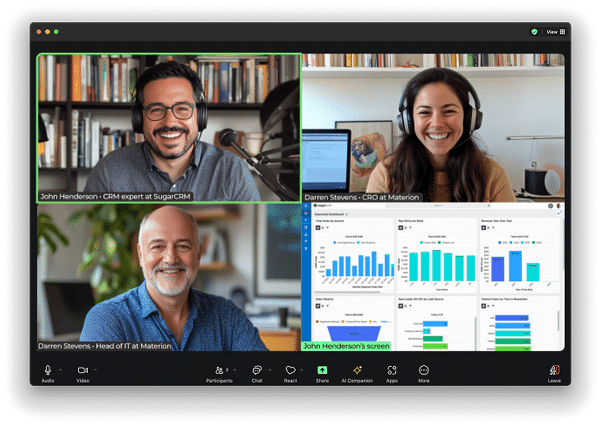Expand the Participants options caret
The height and width of the screenshot is (424, 600).
tap(237, 369)
